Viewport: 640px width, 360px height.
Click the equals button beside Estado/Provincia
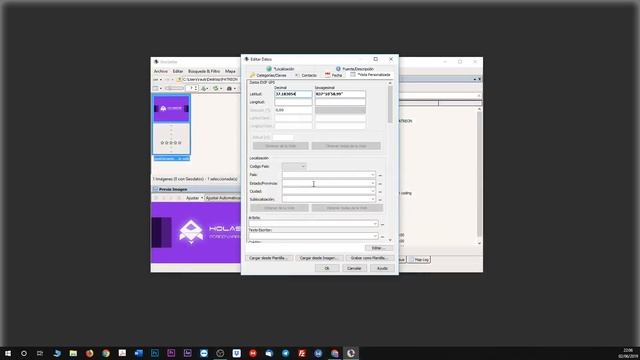pyautogui.click(x=380, y=184)
